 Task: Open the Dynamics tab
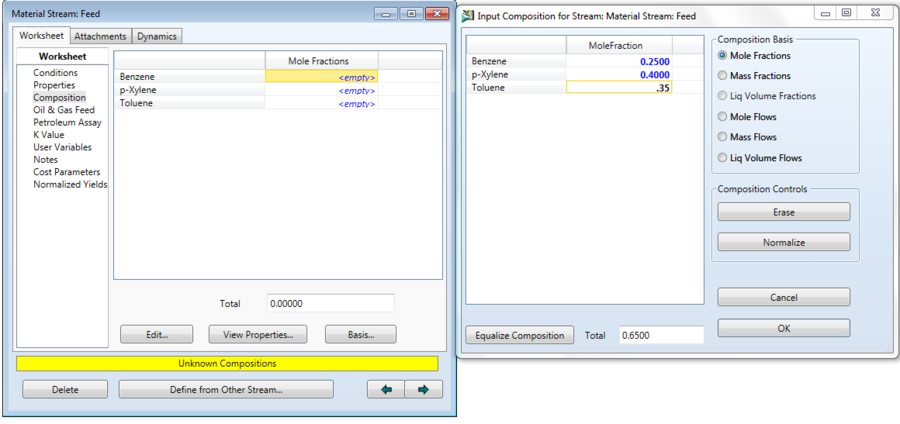(x=157, y=37)
